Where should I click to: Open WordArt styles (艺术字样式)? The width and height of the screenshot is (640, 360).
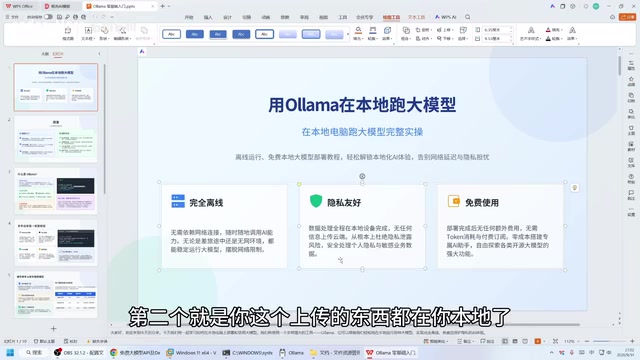531,33
